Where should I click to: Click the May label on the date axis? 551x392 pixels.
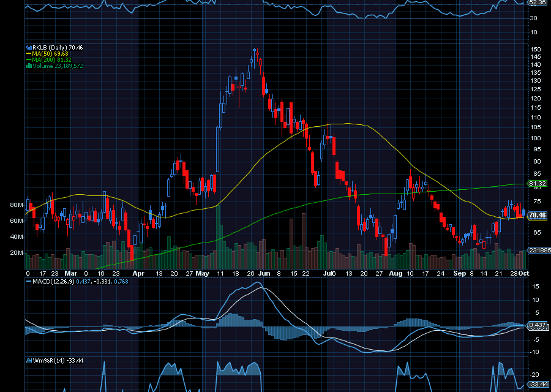click(x=203, y=273)
